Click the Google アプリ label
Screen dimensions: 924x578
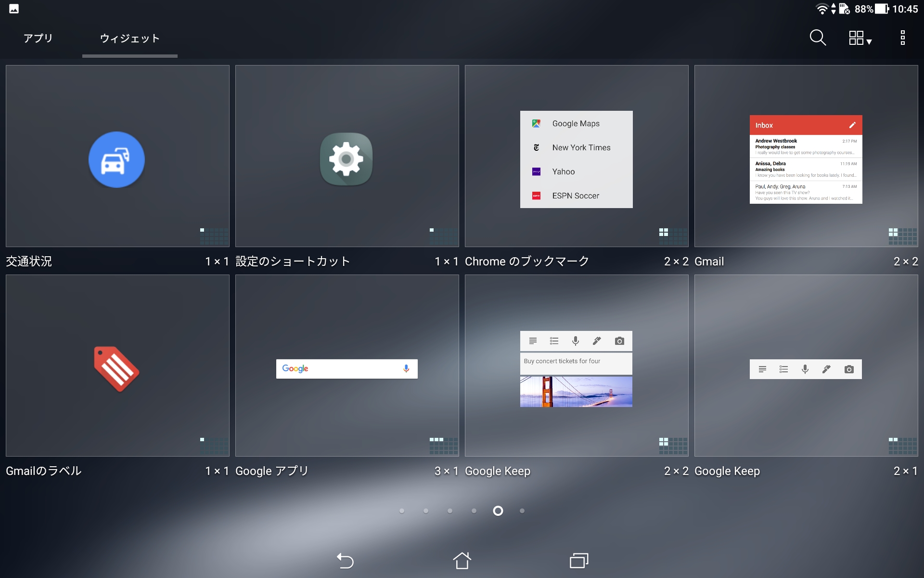272,471
